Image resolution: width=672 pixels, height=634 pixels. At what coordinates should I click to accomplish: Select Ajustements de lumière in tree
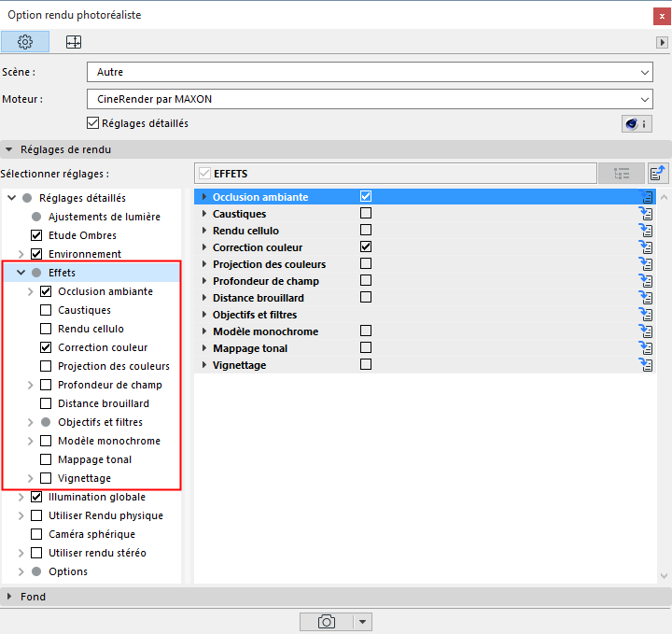coord(105,217)
